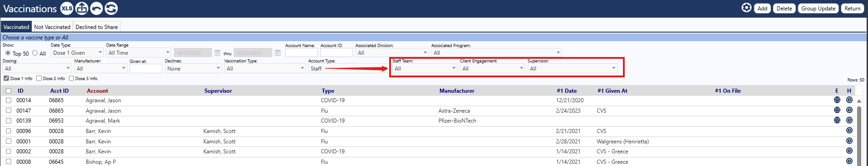View history for record 00096
The image size is (868, 166).
pyautogui.click(x=849, y=131)
